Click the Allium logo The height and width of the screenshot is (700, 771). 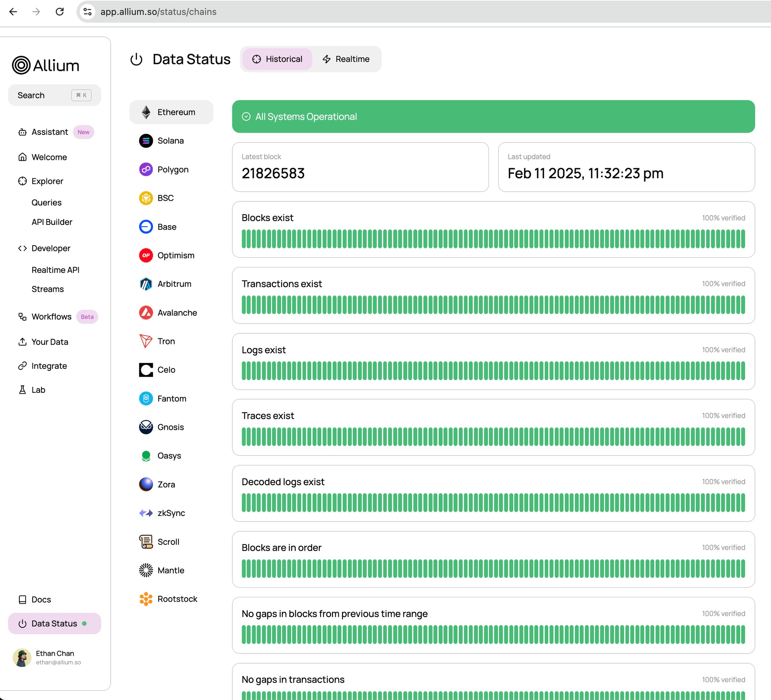(46, 65)
